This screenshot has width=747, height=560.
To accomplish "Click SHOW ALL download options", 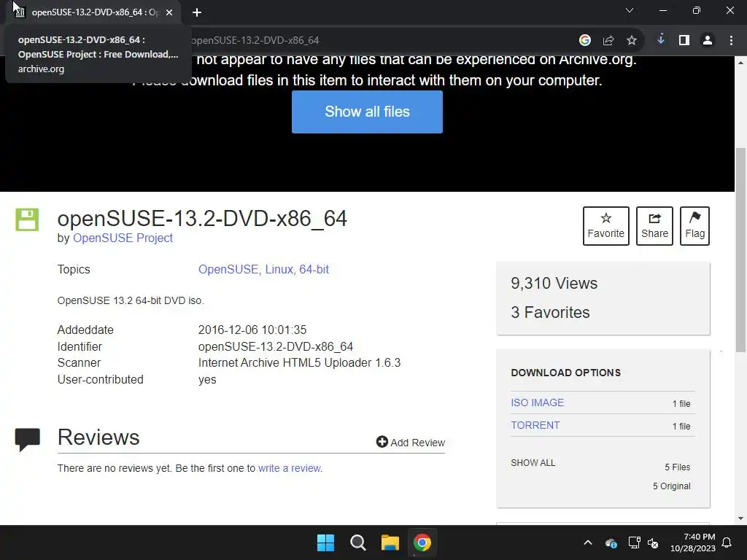I will click(533, 463).
